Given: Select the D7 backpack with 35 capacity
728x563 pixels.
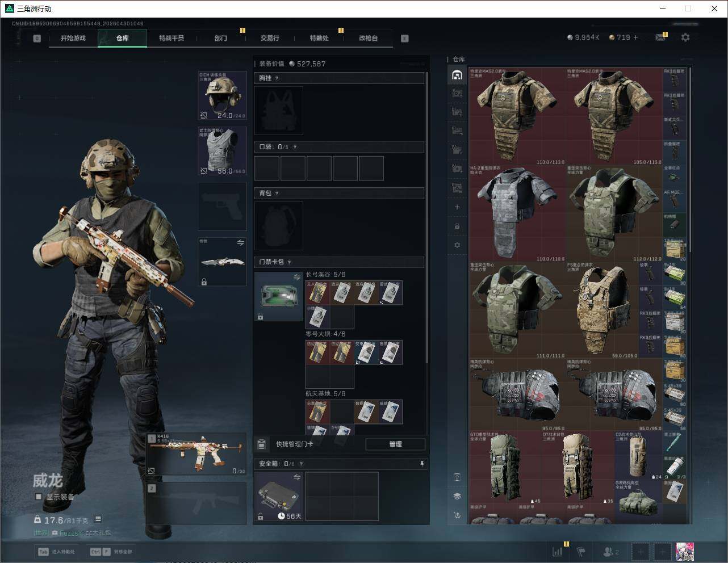Looking at the screenshot, I should [578, 468].
